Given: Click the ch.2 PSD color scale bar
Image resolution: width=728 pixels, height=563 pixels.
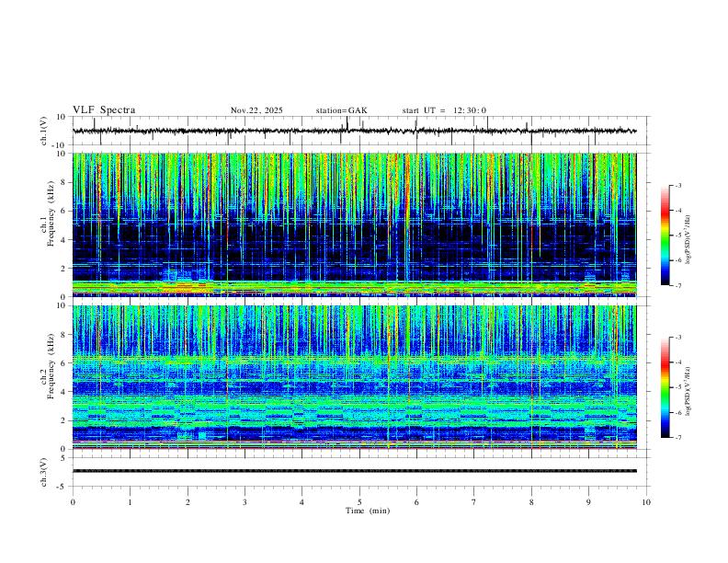Looking at the screenshot, I should coord(665,387).
